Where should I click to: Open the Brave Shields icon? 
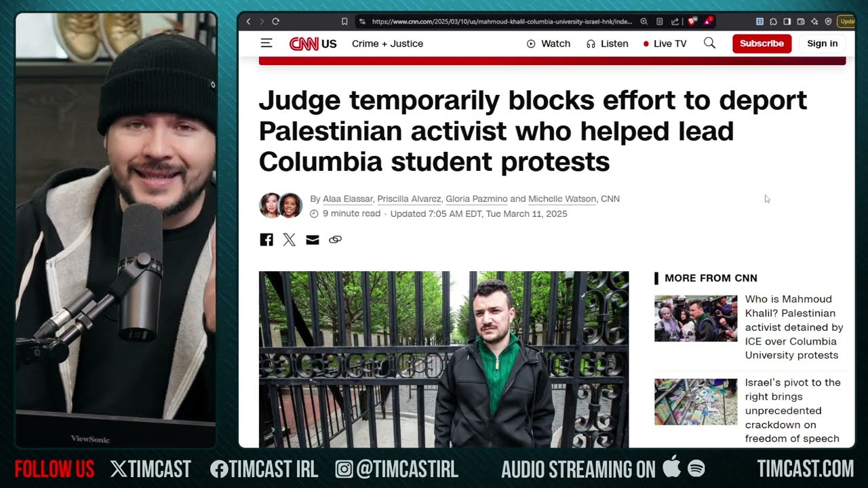[x=691, y=22]
